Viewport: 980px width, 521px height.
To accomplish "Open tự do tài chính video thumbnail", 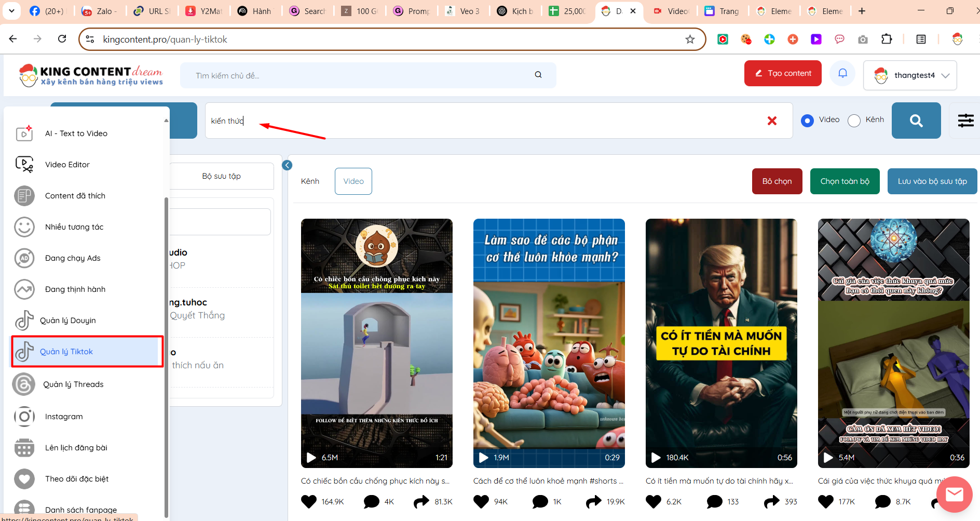I will [722, 343].
